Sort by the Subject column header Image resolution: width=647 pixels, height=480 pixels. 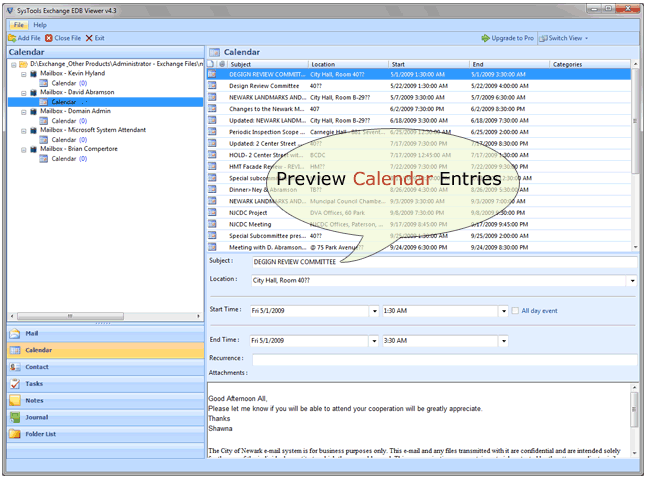pos(267,64)
